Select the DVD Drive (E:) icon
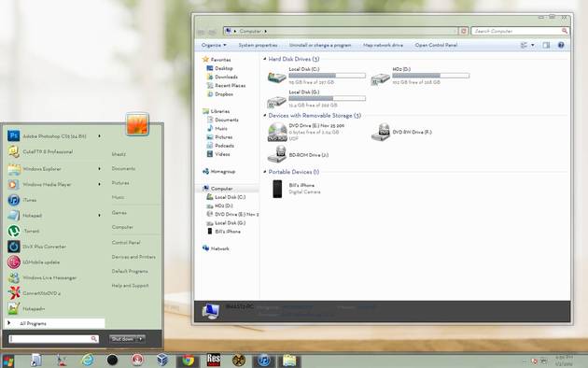 click(277, 132)
